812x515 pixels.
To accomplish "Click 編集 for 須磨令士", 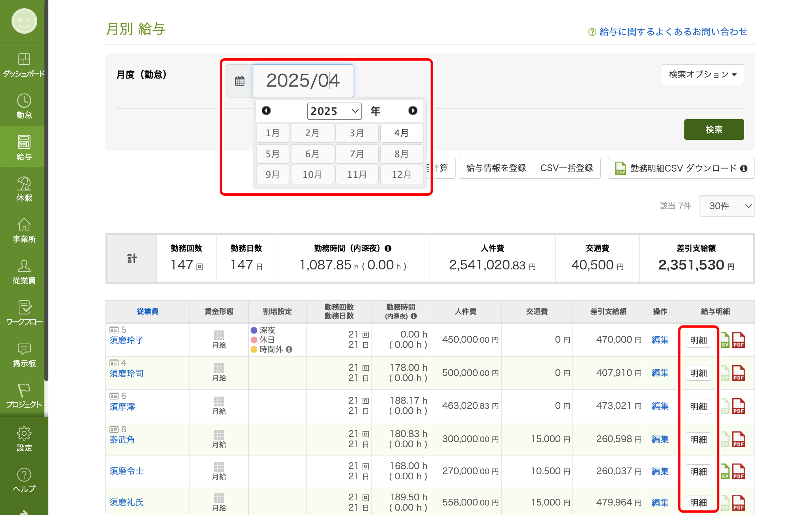I will (x=660, y=471).
